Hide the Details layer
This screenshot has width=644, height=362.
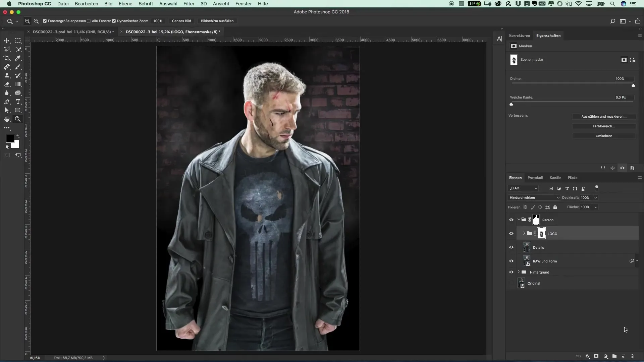tap(511, 247)
